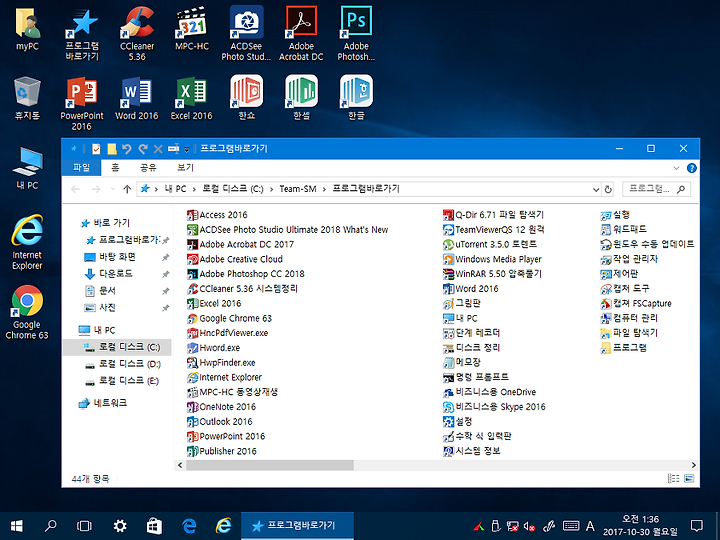Click Start button on taskbar
Image resolution: width=720 pixels, height=540 pixels.
17,526
